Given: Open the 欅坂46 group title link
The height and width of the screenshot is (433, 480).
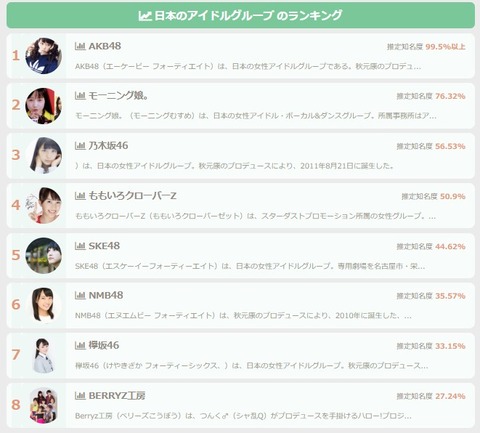Looking at the screenshot, I should 104,345.
